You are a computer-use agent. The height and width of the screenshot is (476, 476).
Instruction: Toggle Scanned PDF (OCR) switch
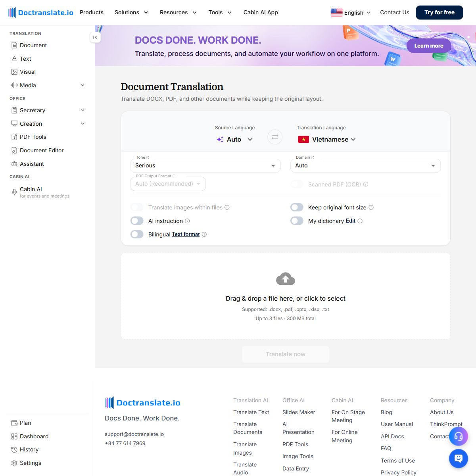click(x=297, y=184)
